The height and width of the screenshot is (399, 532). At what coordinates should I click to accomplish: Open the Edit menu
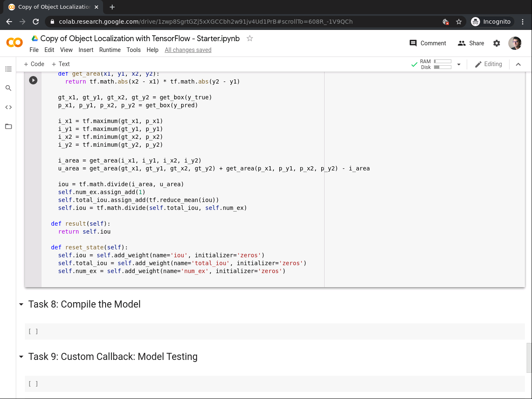49,50
